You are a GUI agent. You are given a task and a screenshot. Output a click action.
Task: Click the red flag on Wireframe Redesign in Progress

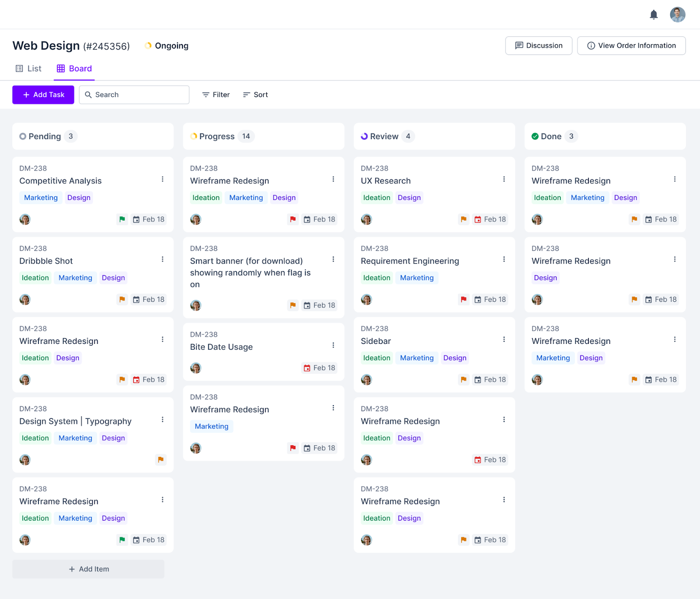pyautogui.click(x=292, y=219)
